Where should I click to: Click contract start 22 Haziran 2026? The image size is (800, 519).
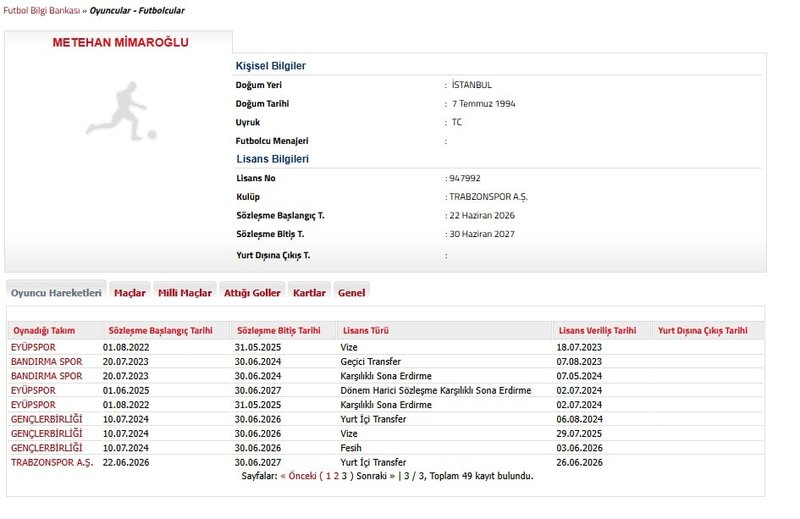tap(482, 215)
